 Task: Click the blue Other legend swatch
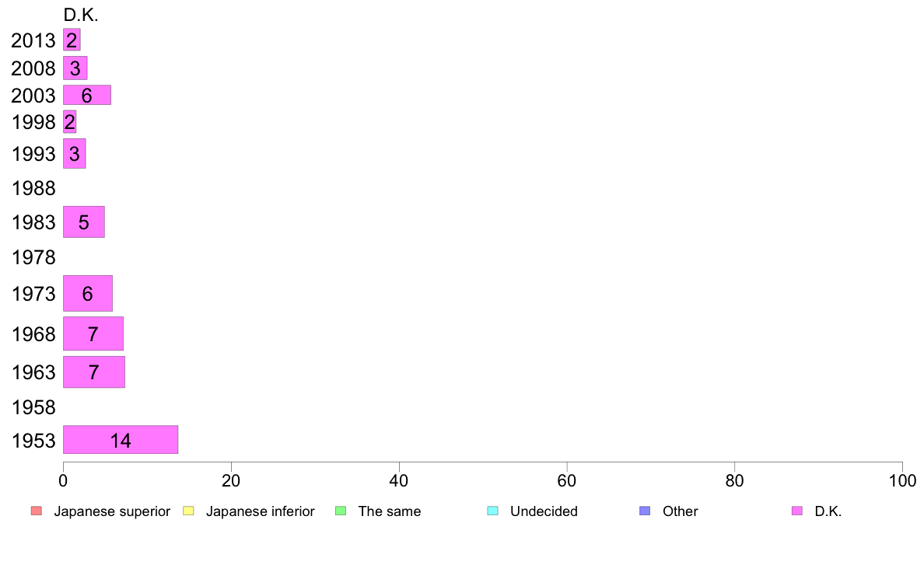pos(646,511)
